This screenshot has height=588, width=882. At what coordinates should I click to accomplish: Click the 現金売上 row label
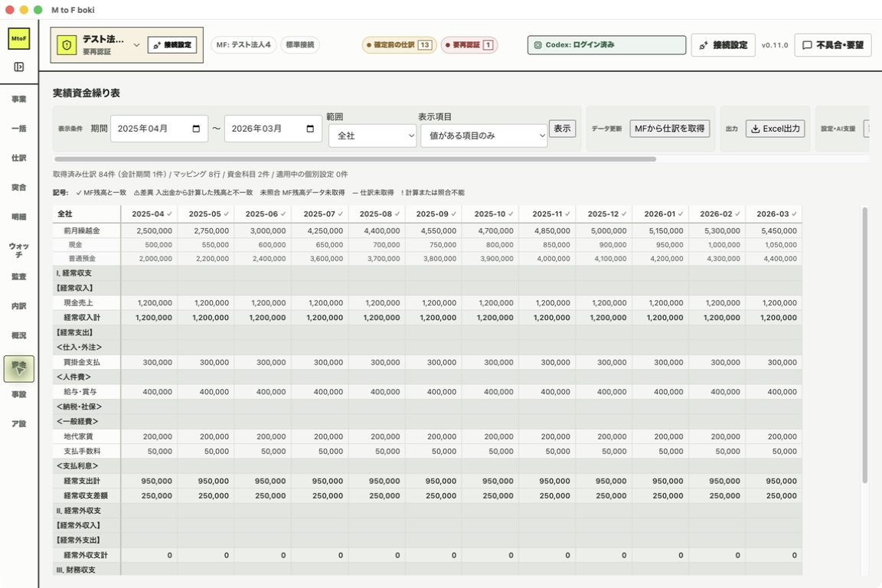click(78, 302)
